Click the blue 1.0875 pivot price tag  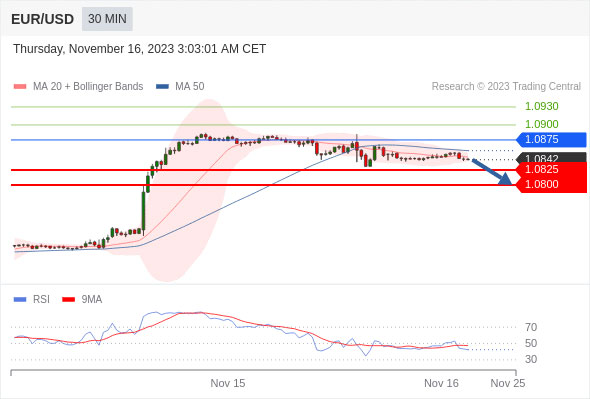click(551, 140)
